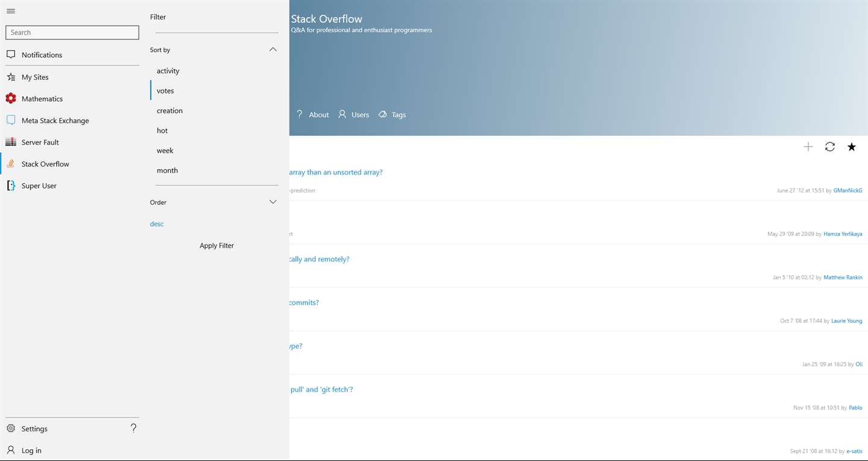Open user Matthew Rankin profile link
This screenshot has height=461, width=868.
[843, 277]
